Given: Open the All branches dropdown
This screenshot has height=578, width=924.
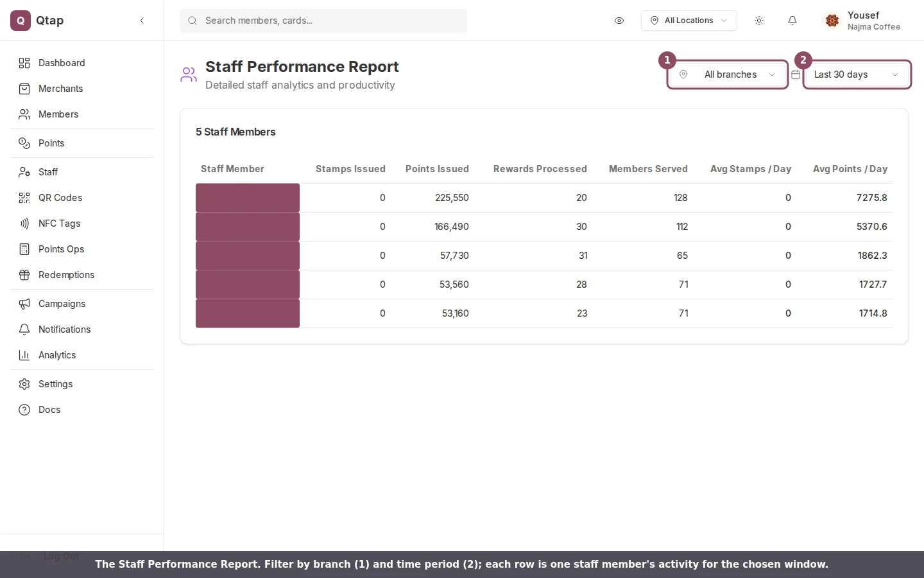Looking at the screenshot, I should [728, 74].
